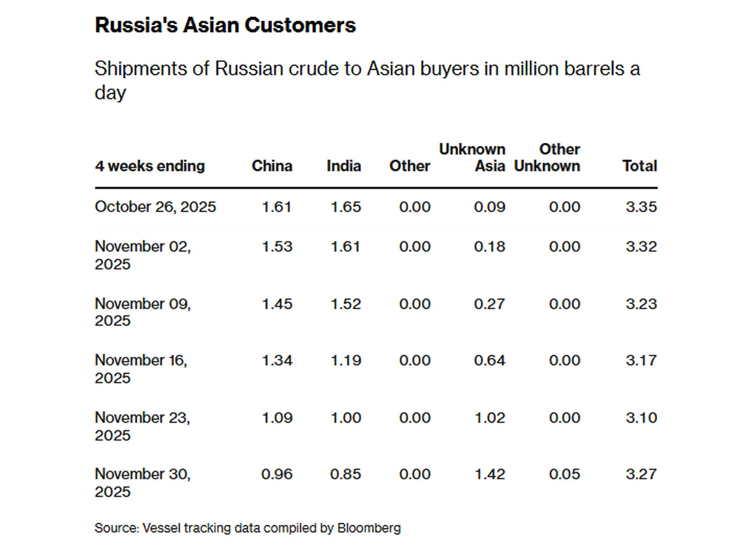Click the "Russia's Asian Customers" title

225,25
